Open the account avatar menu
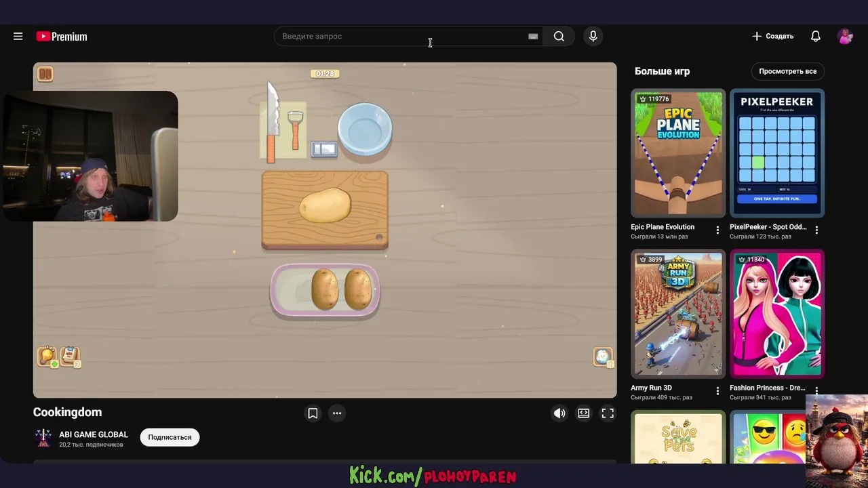868x488 pixels. coord(845,37)
